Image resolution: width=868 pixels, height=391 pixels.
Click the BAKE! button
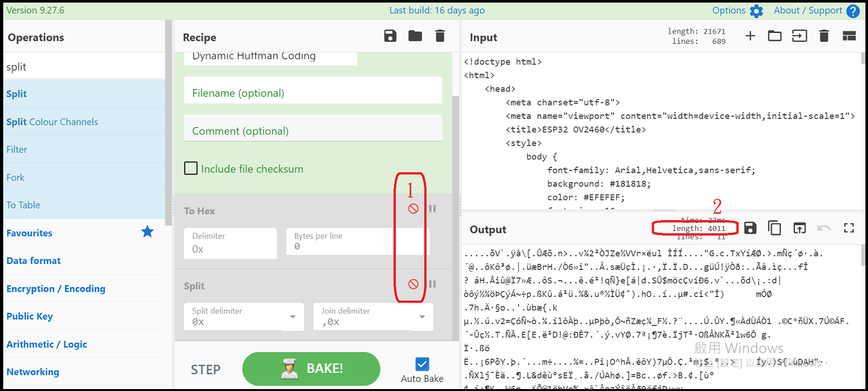click(x=311, y=368)
